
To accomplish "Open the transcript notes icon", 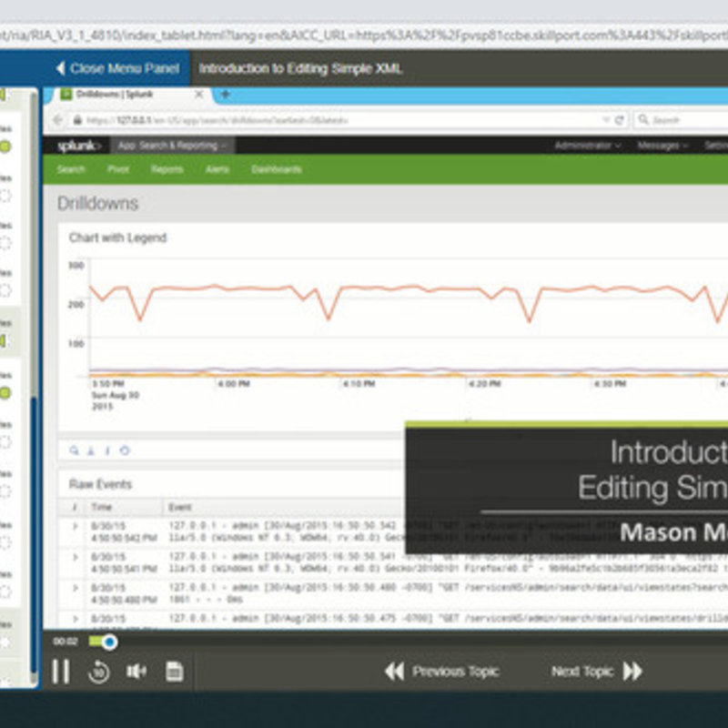I will pyautogui.click(x=175, y=672).
